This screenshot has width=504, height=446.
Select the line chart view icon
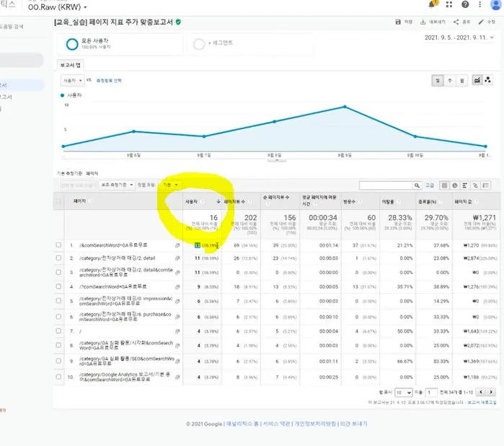(477, 80)
